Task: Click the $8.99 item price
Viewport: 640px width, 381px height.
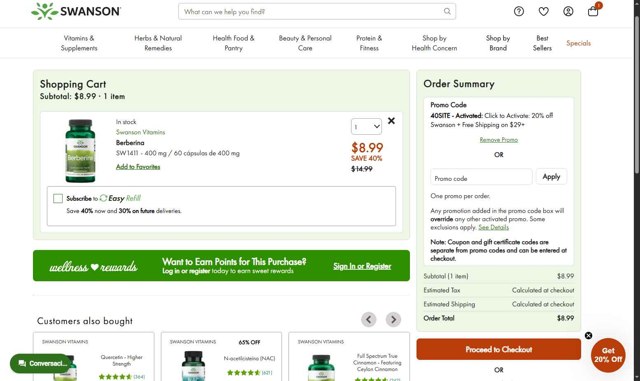Action: pyautogui.click(x=367, y=147)
